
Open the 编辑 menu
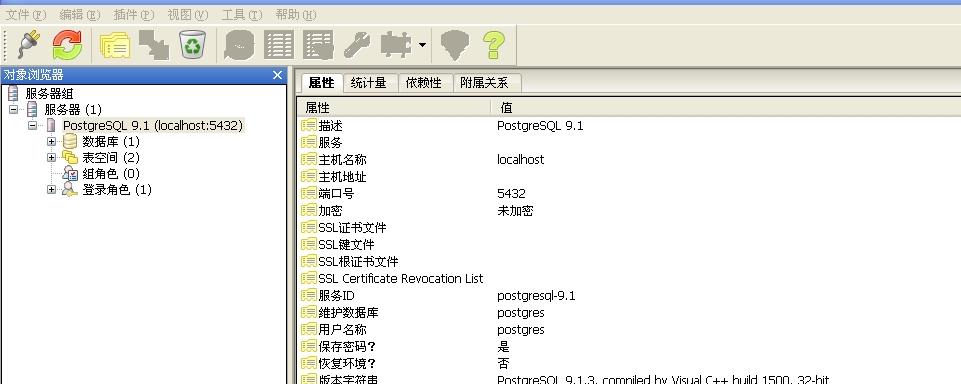[80, 14]
